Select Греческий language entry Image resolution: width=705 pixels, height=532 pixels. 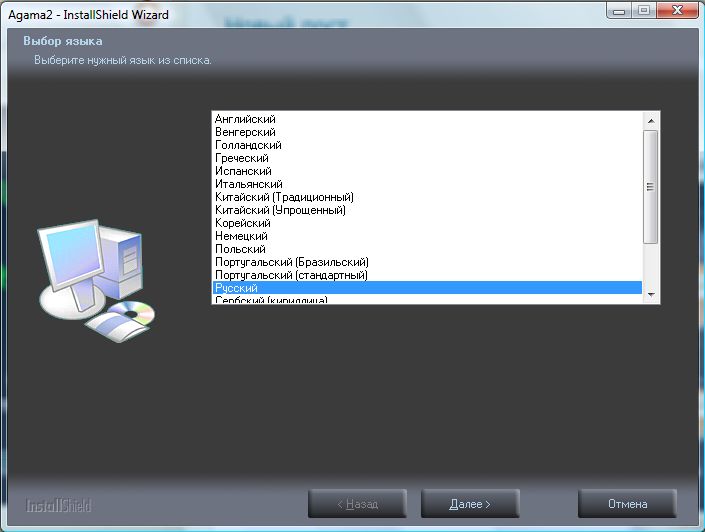point(427,158)
